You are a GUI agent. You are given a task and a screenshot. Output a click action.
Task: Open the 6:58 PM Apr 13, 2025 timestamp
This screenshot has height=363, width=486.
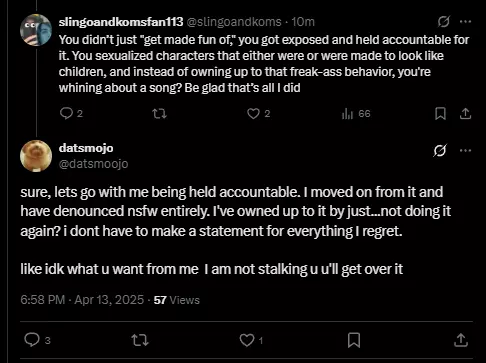(82, 300)
